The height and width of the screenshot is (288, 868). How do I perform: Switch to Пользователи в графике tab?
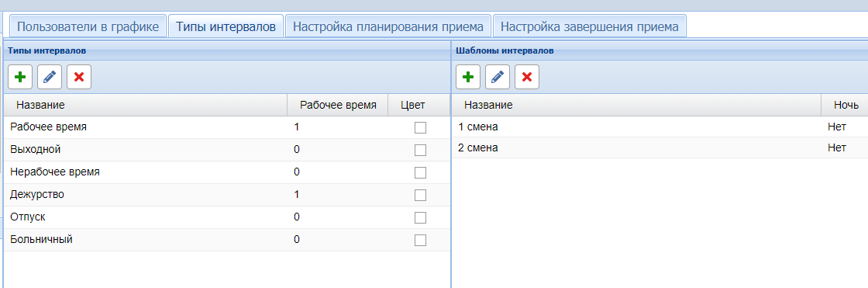pos(88,26)
